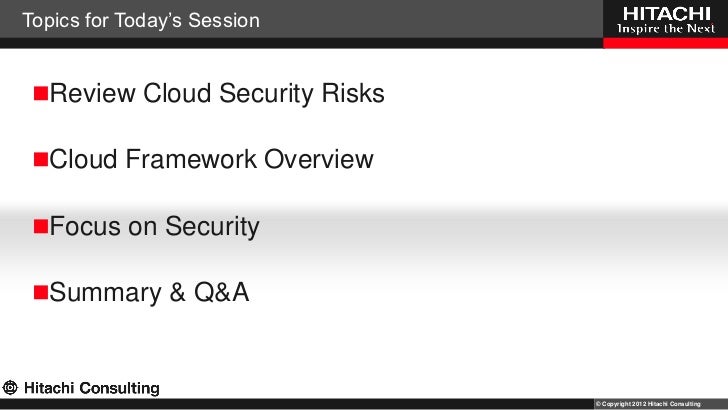Select red bullet beside Summary & Q&A

[41, 293]
